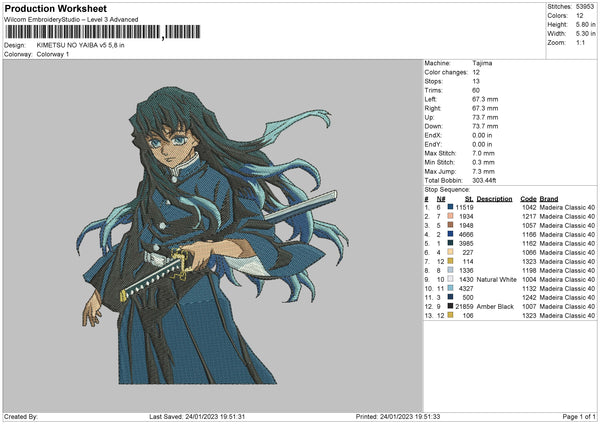Image resolution: width=600 pixels, height=424 pixels.
Task: Click the 'N#' column header
Action: pyautogui.click(x=441, y=199)
